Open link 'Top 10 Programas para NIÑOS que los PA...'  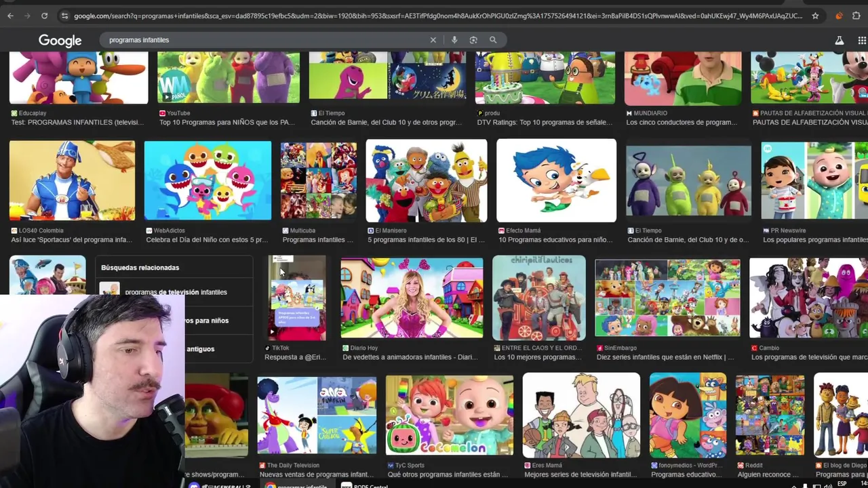click(x=227, y=123)
